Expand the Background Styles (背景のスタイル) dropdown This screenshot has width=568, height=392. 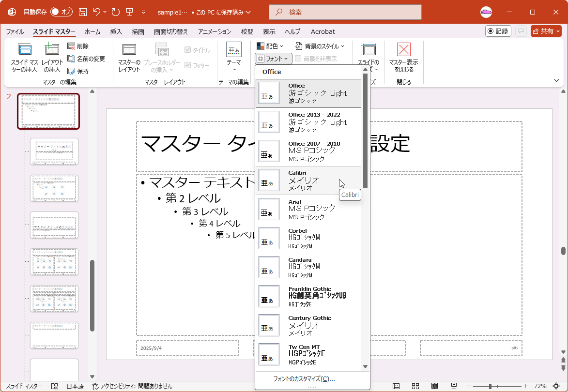[x=320, y=46]
